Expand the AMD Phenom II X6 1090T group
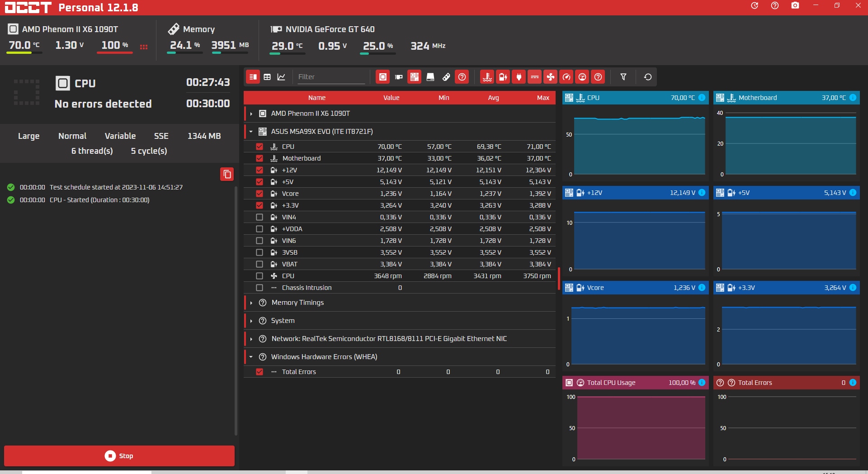The height and width of the screenshot is (474, 868). [251, 114]
